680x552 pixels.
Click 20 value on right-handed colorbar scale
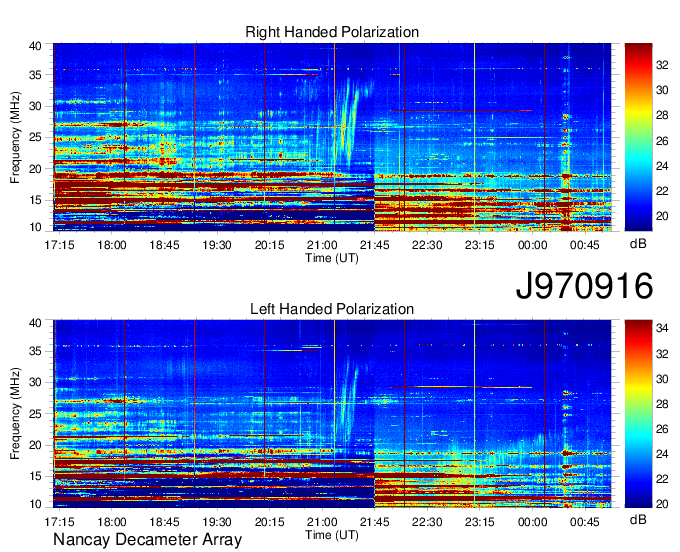662,216
